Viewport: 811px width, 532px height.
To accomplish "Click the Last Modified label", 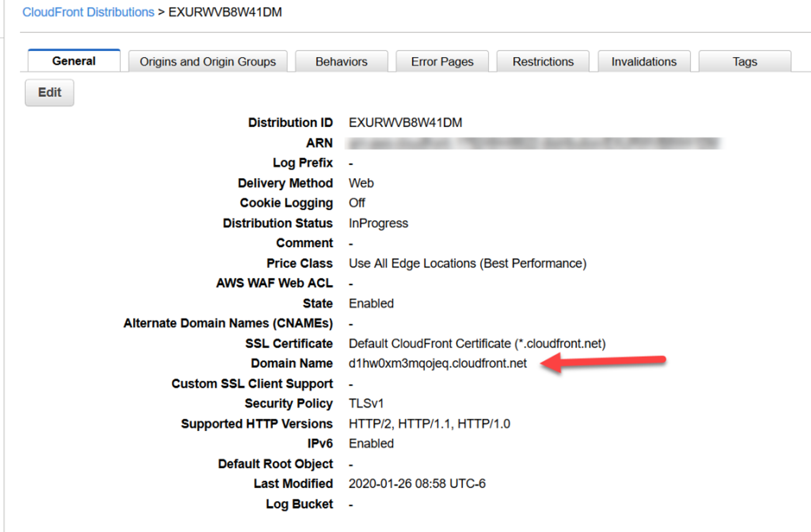I will click(293, 483).
